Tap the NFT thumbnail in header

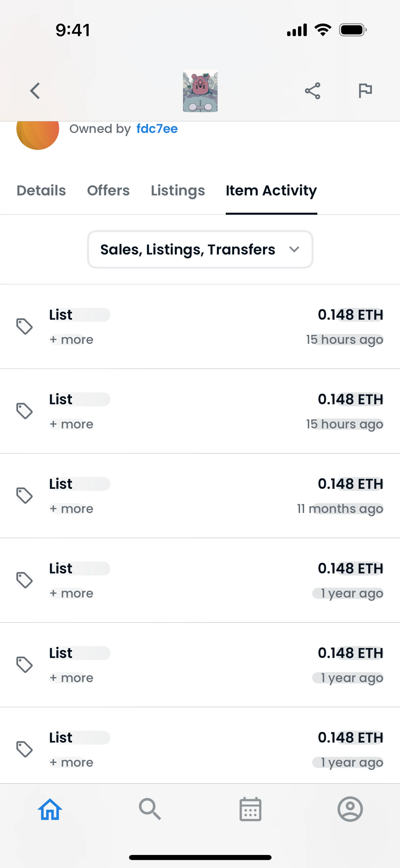point(200,91)
